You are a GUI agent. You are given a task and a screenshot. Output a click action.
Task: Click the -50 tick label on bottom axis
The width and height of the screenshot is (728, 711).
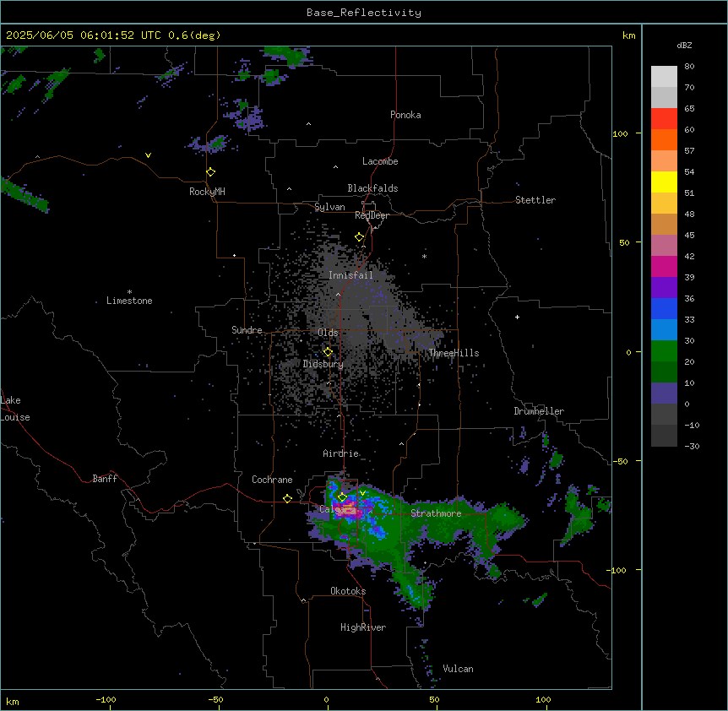(x=215, y=700)
